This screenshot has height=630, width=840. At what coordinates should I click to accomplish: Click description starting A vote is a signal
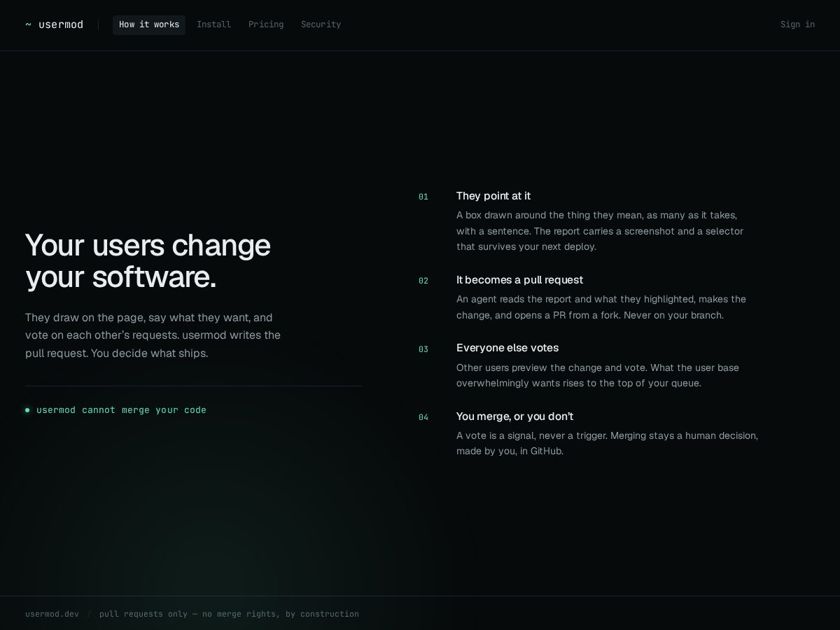pyautogui.click(x=607, y=443)
